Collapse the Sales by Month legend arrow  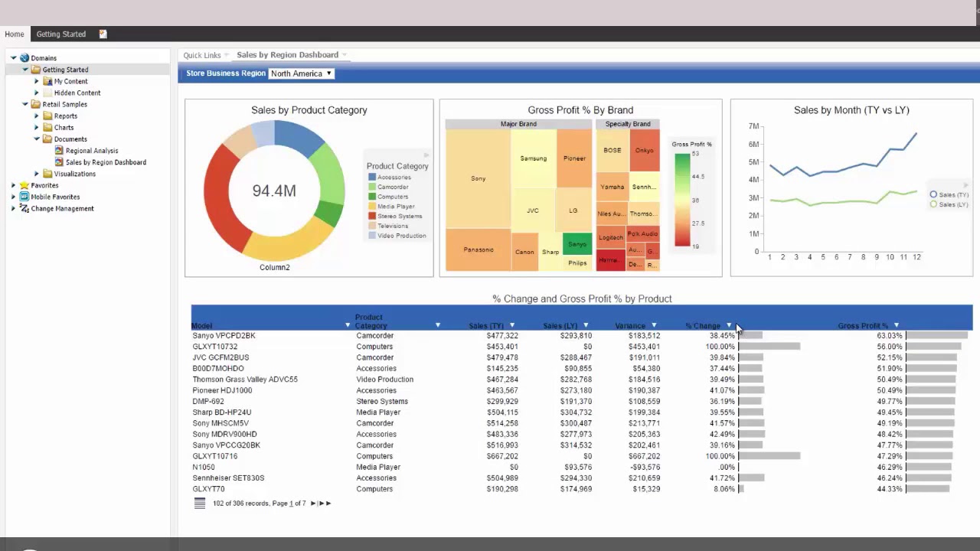[966, 185]
